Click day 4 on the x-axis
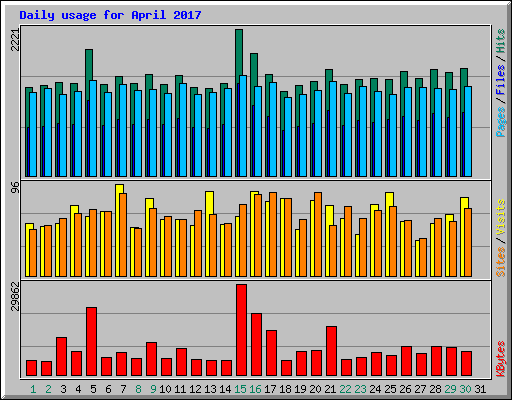Image resolution: width=512 pixels, height=400 pixels. [78, 389]
